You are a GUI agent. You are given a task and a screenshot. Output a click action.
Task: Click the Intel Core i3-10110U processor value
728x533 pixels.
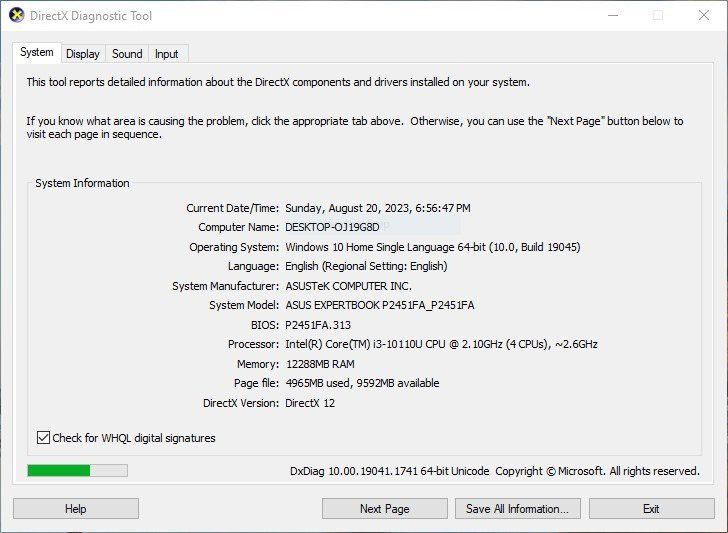[x=441, y=344]
